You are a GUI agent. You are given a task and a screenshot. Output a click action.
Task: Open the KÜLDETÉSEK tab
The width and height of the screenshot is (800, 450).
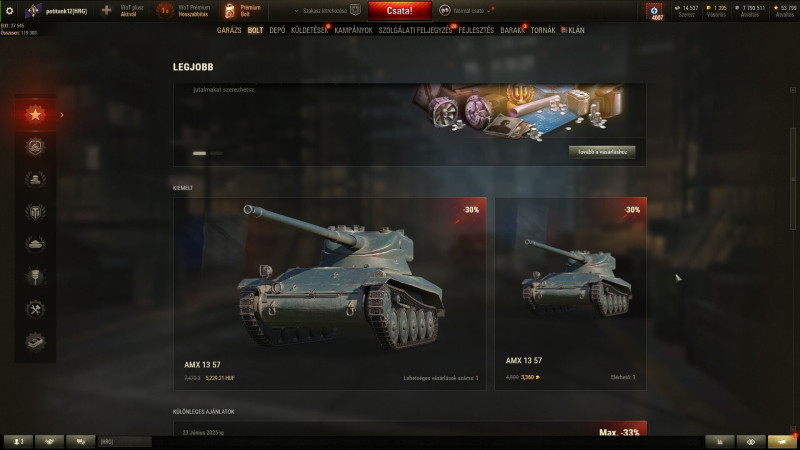(x=309, y=30)
